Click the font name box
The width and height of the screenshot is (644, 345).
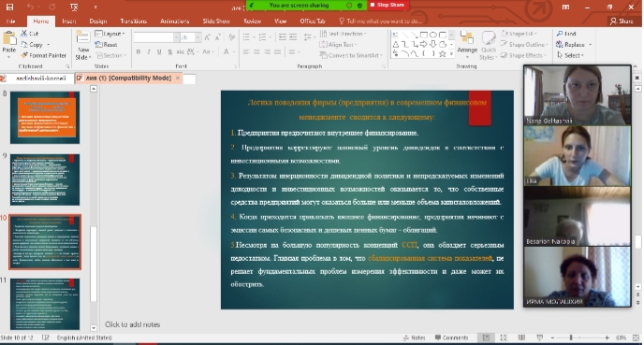pos(156,37)
